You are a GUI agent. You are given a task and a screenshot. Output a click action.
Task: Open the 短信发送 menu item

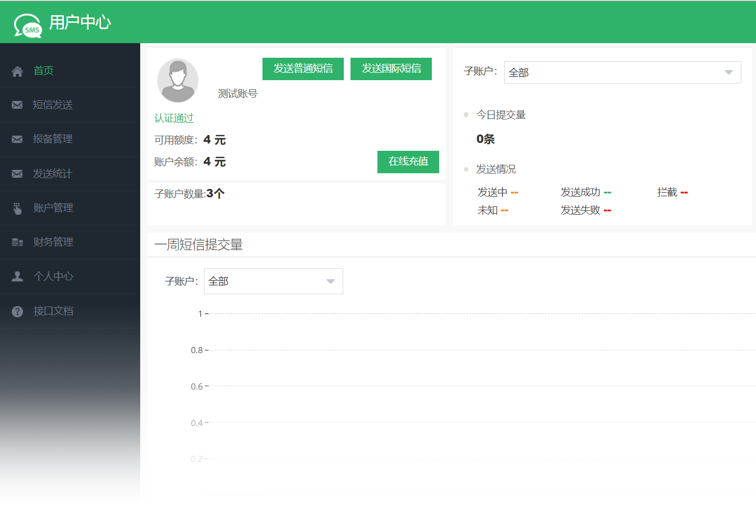(53, 105)
